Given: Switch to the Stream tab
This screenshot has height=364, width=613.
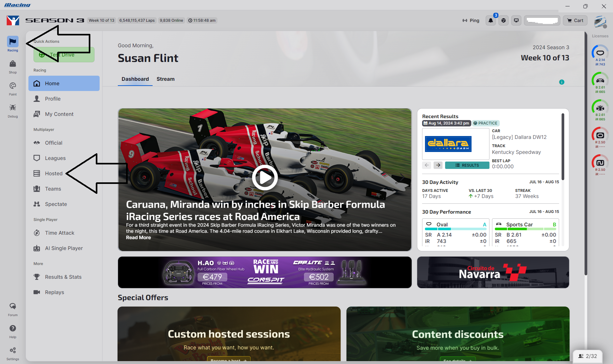Looking at the screenshot, I should coord(165,79).
